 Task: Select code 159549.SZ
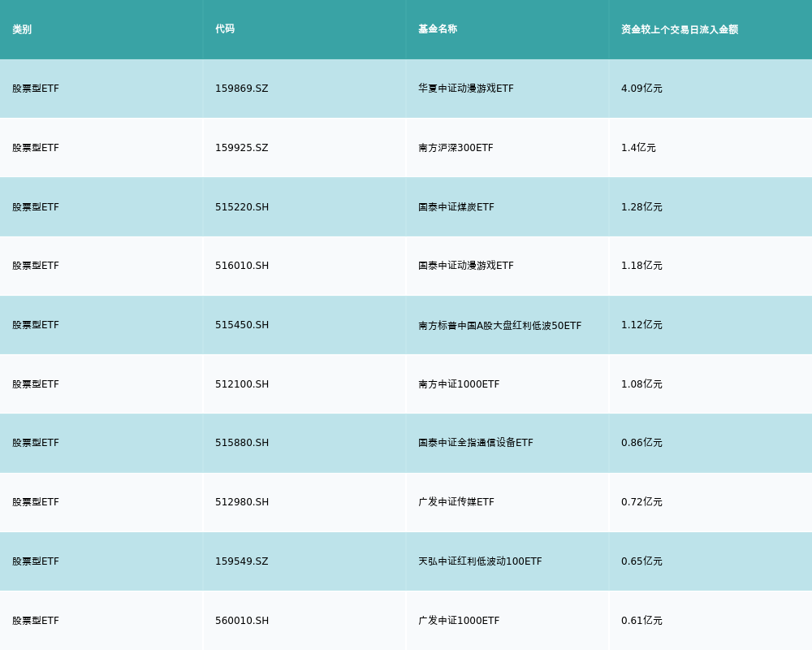pyautogui.click(x=242, y=561)
